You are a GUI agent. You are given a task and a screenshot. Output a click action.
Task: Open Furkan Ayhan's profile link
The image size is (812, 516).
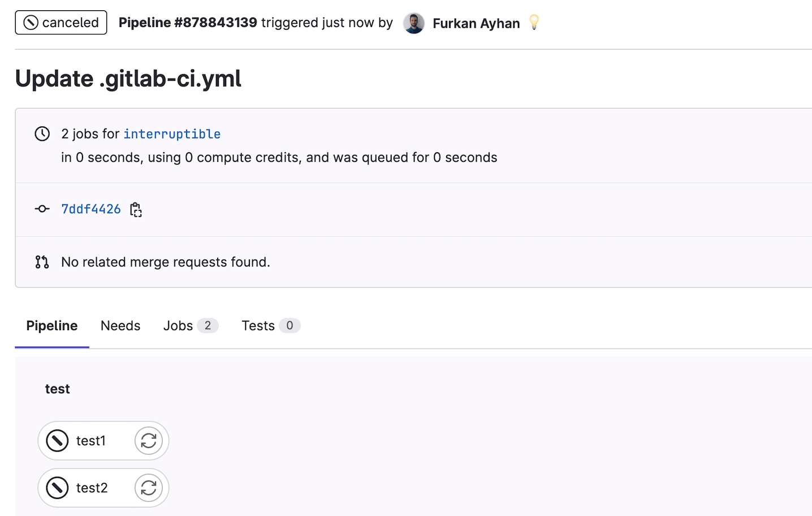point(476,23)
